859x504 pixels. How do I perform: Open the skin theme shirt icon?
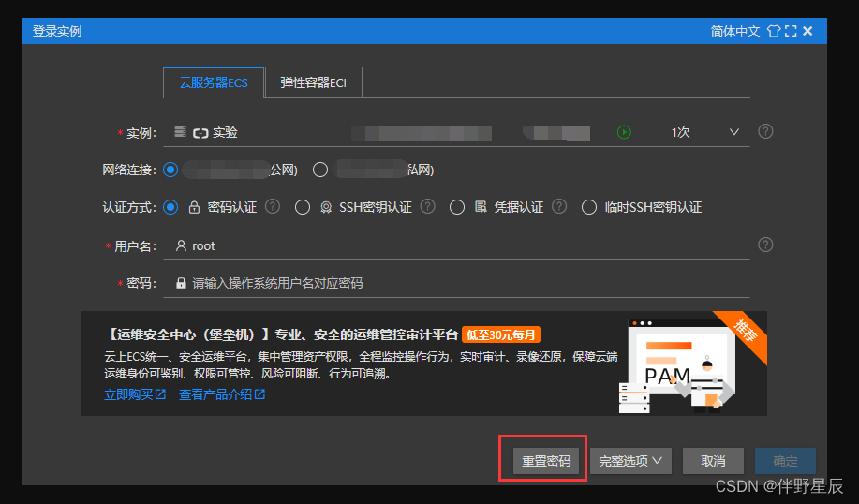tap(773, 31)
